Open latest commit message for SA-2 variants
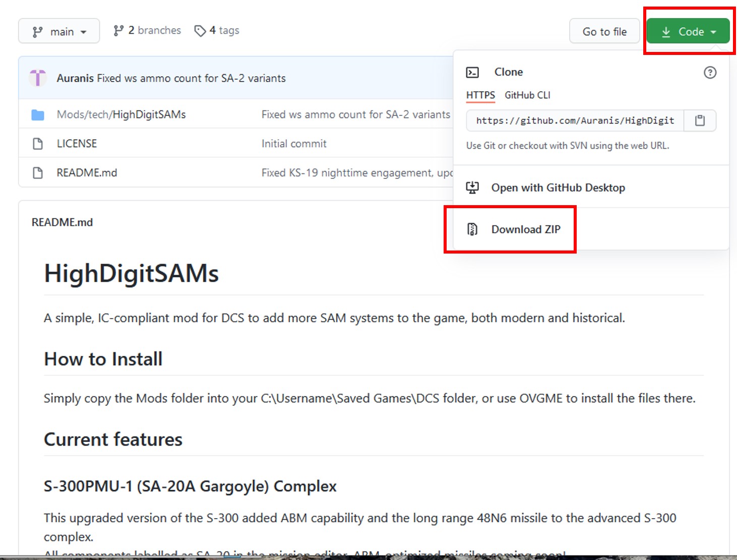 point(191,78)
